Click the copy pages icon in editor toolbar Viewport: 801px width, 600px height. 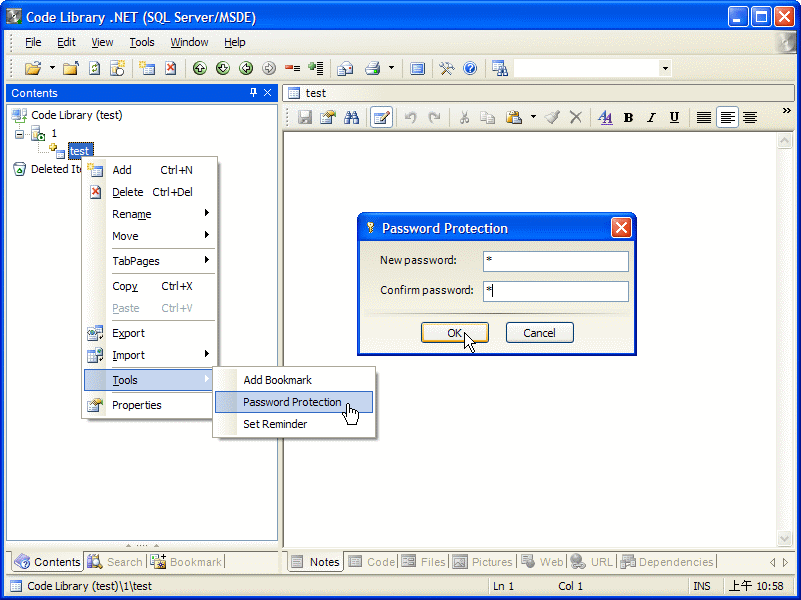(x=487, y=117)
